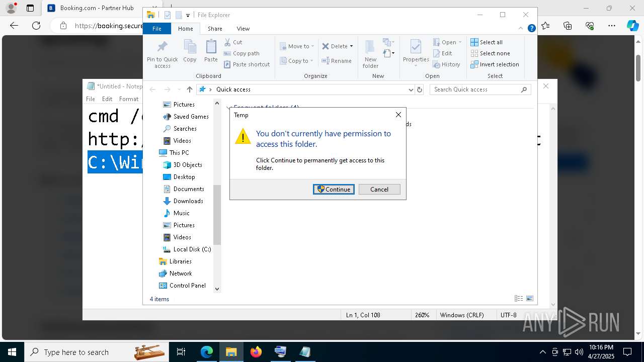Select Control Panel in navigation tree
The width and height of the screenshot is (644, 362).
coord(183,286)
